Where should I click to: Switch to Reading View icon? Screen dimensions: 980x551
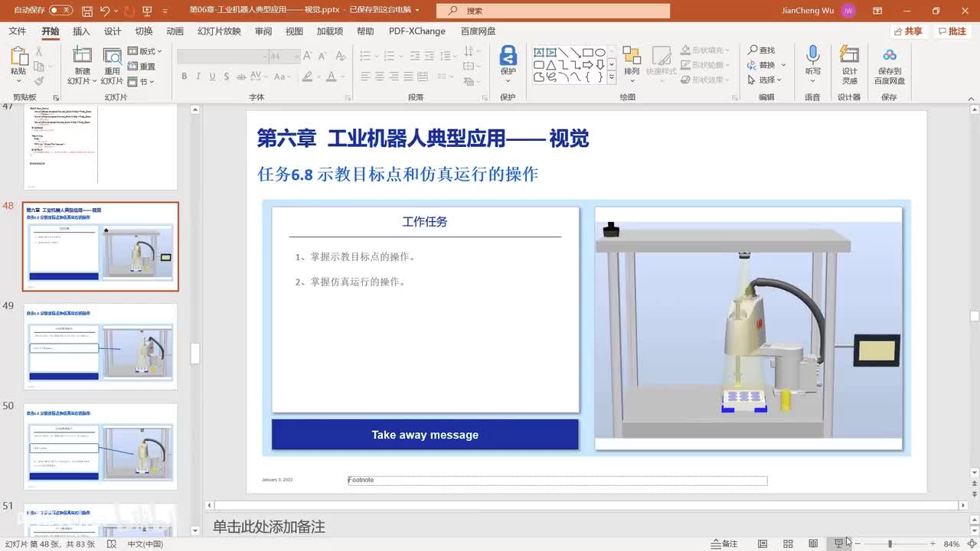(x=813, y=543)
